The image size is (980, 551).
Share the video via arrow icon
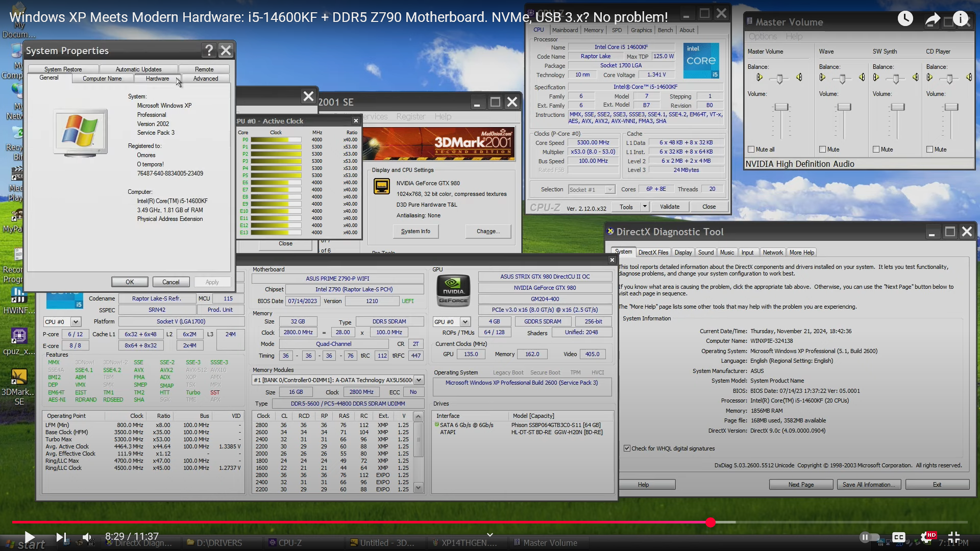click(933, 19)
